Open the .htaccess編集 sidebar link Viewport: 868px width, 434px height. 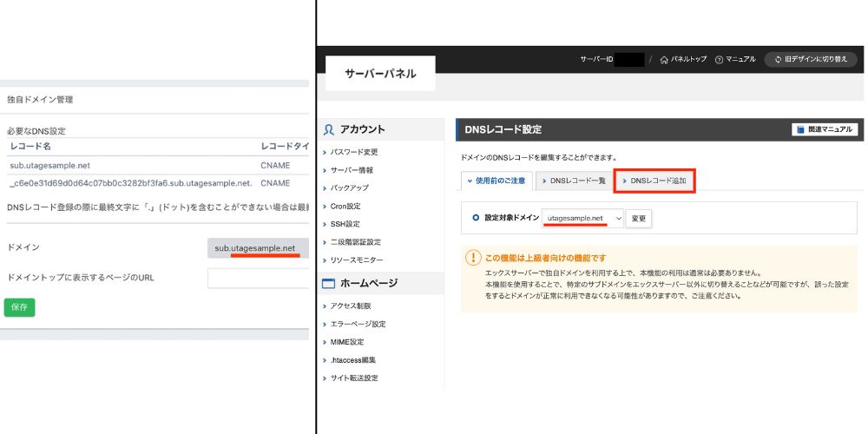(x=353, y=359)
